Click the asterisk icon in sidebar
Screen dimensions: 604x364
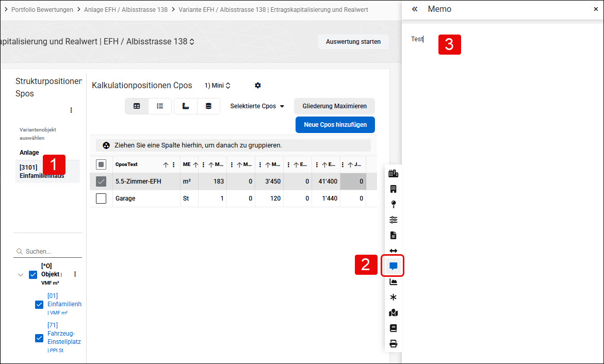coord(393,297)
